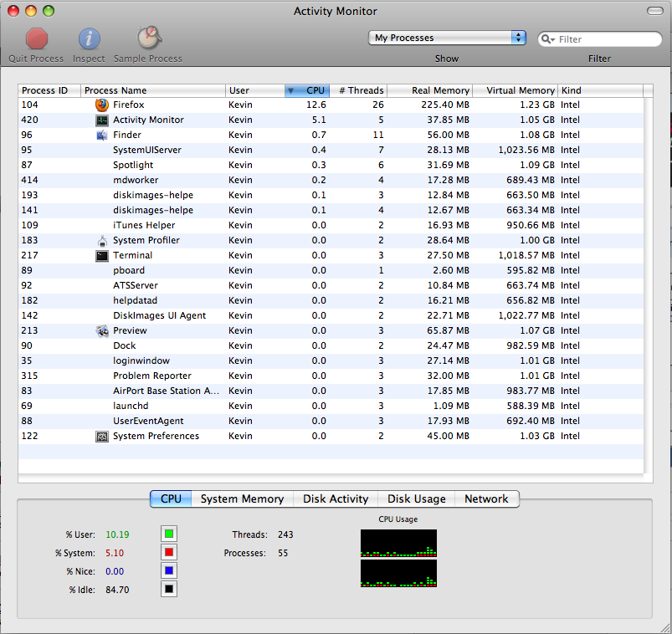Select the AirPort Base Station A... row
Screen dimensions: 672x634
click(x=331, y=391)
